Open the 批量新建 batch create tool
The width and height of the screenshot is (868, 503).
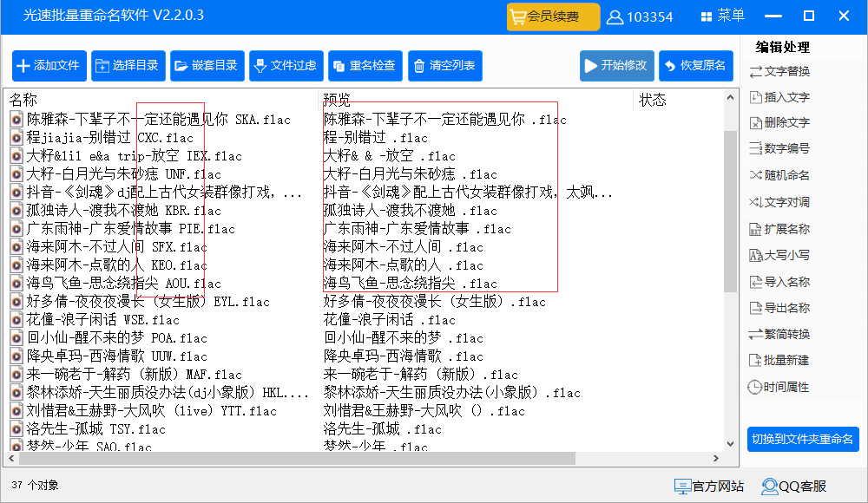[780, 360]
